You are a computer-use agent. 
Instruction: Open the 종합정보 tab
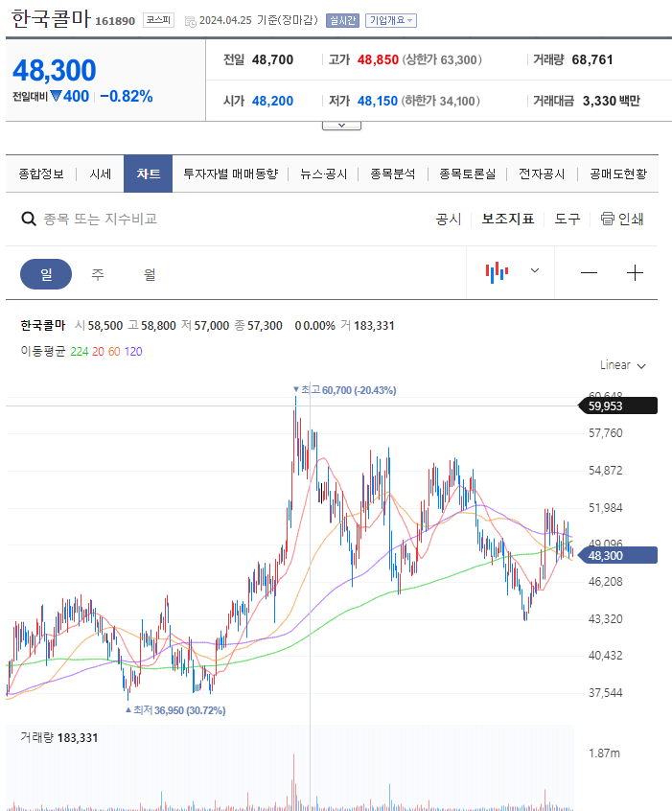[41, 174]
